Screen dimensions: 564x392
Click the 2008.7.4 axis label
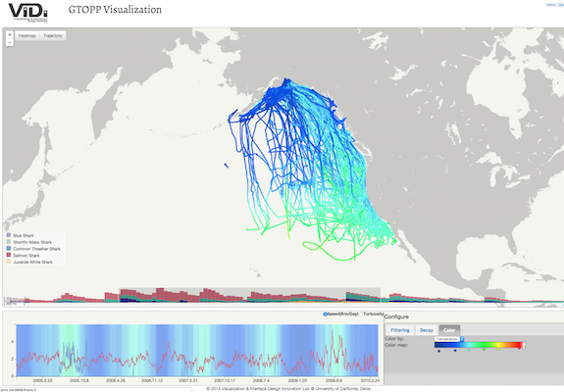[261, 380]
